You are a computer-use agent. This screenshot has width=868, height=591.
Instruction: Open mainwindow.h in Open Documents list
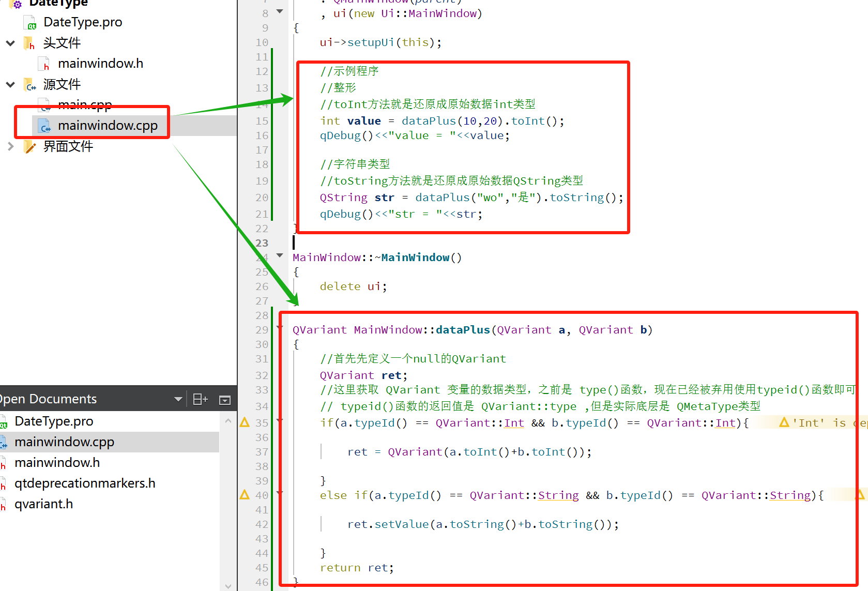click(57, 463)
